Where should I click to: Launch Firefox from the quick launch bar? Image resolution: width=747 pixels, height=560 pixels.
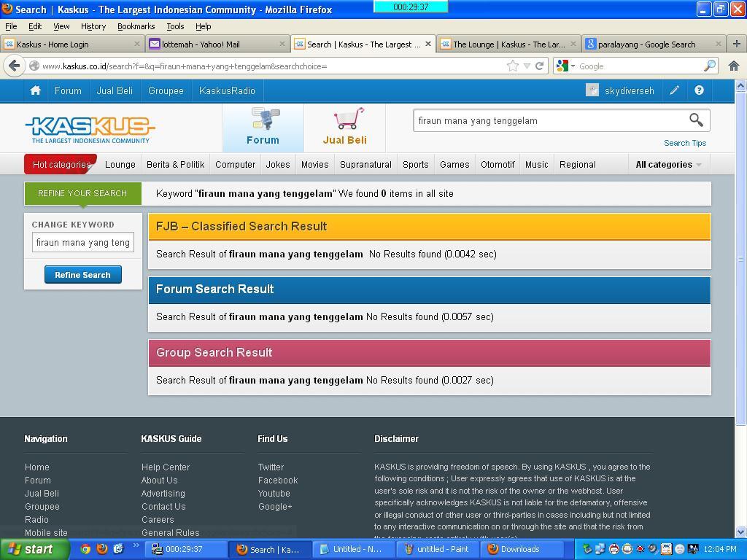102,549
